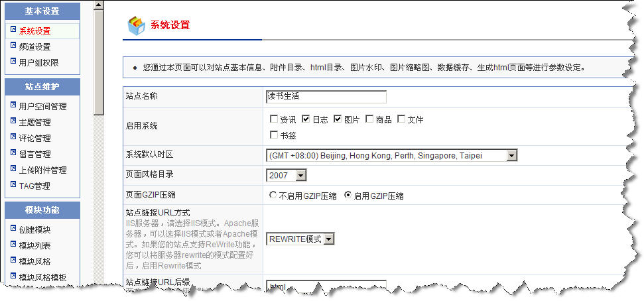Open the 创建模块 link
This screenshot has height=301, width=644.
pyautogui.click(x=34, y=229)
